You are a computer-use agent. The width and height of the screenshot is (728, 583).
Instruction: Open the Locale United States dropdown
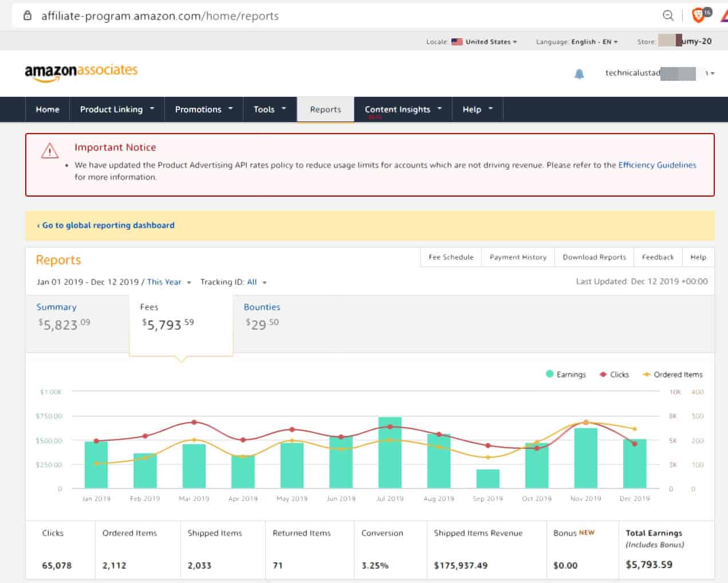[x=490, y=42]
